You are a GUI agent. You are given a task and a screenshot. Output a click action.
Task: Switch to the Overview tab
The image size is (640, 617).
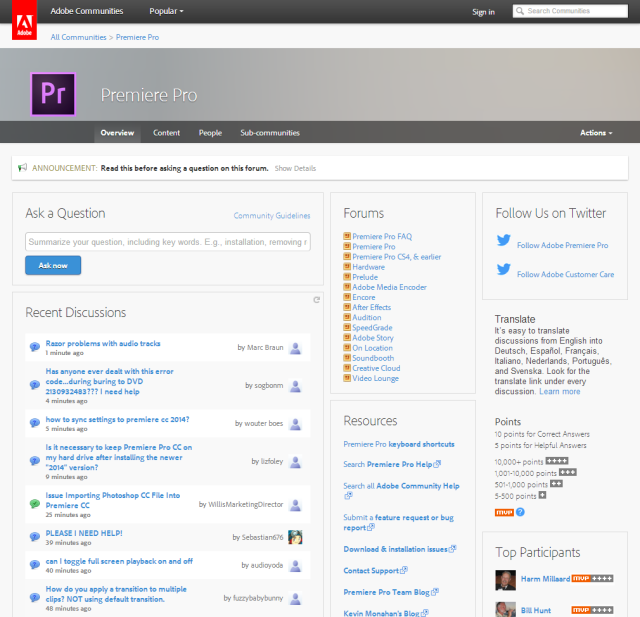(117, 133)
